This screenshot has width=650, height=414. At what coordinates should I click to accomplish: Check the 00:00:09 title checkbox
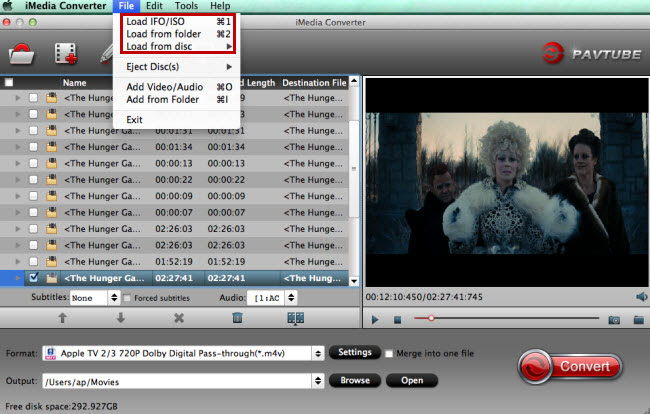[34, 196]
